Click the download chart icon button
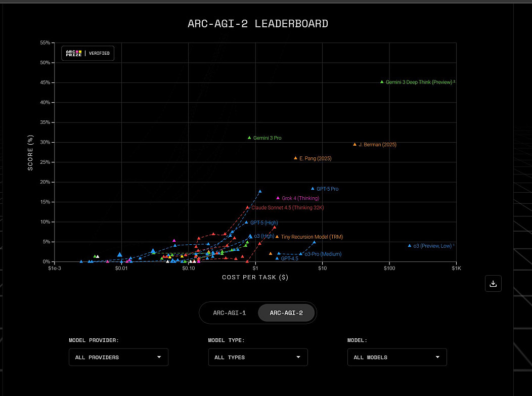532x396 pixels. point(493,283)
